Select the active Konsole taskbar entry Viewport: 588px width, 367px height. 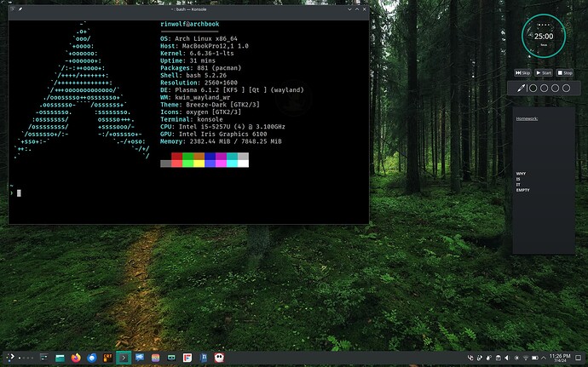point(124,358)
